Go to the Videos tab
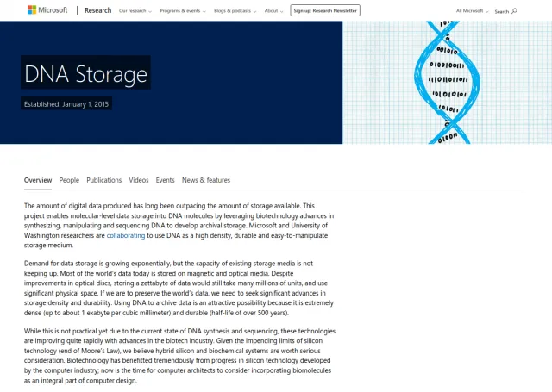 (138, 180)
